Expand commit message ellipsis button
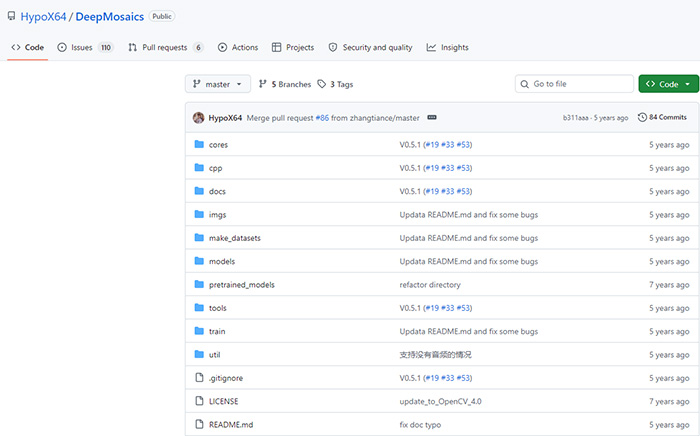This screenshot has height=436, width=700. pos(432,117)
